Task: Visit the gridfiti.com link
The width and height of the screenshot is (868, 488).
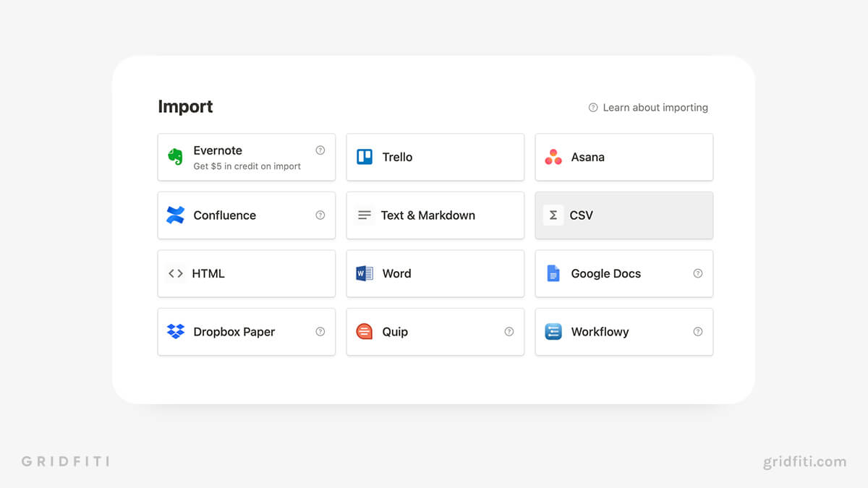Action: [x=805, y=461]
